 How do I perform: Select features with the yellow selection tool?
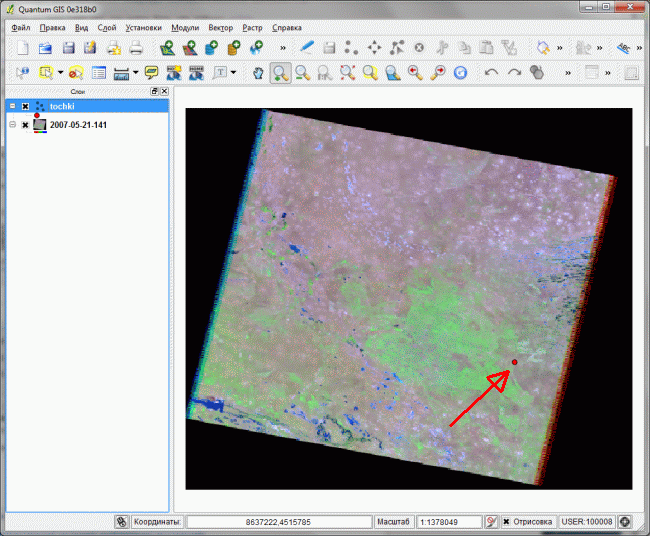coord(46,73)
